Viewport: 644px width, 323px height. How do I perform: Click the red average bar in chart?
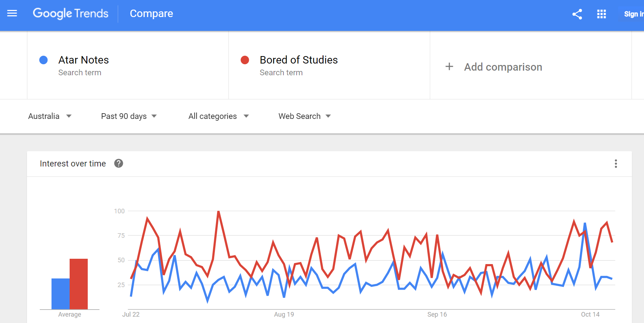click(79, 284)
